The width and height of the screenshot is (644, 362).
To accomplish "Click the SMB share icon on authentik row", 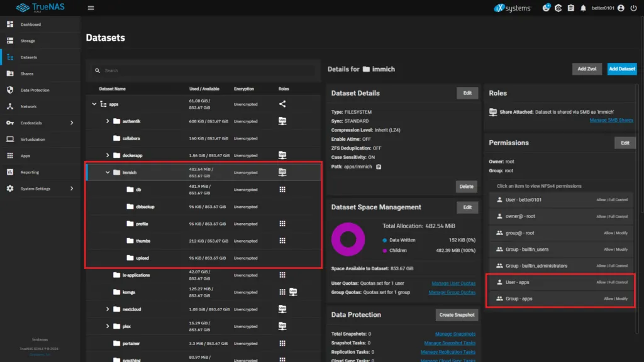I will (282, 121).
